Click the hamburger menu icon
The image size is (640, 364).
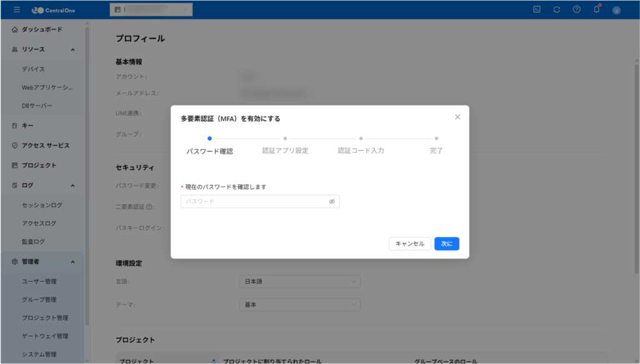pos(16,9)
